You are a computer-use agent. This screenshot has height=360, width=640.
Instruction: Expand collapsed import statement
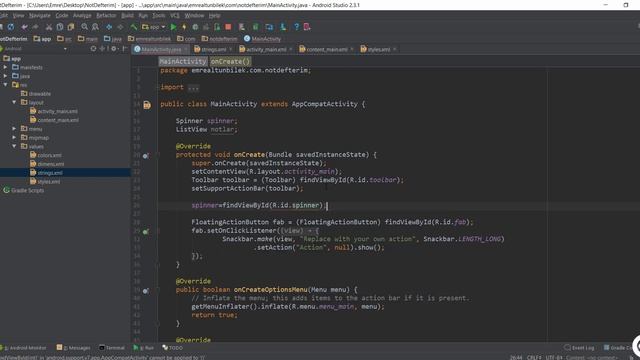pos(193,87)
